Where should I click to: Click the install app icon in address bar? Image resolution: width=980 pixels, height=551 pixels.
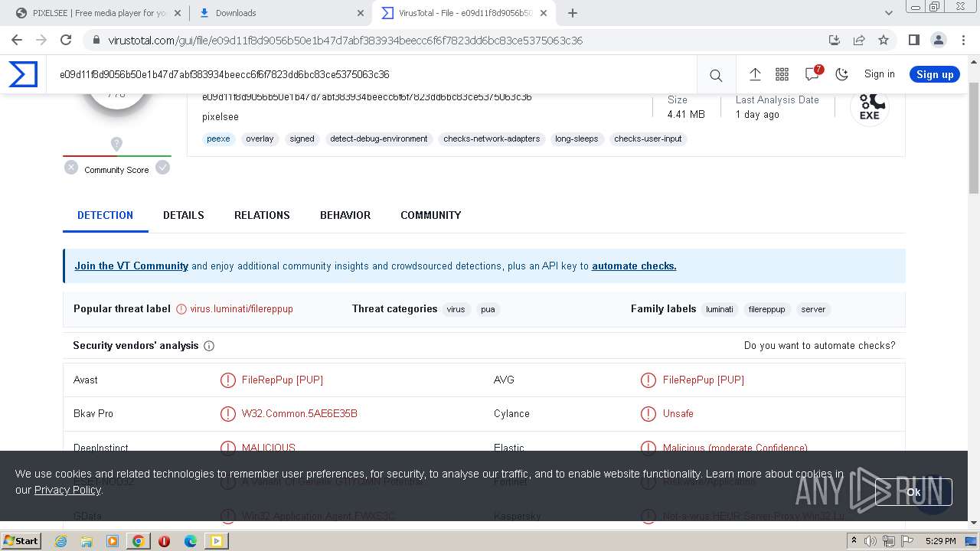[835, 41]
